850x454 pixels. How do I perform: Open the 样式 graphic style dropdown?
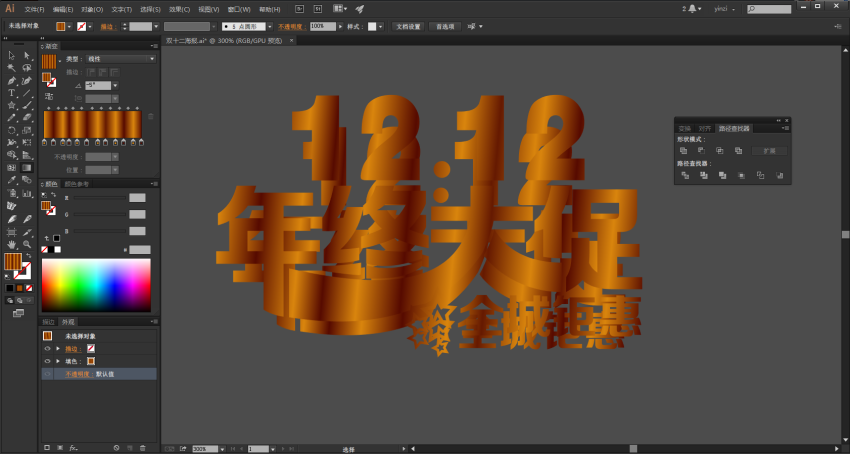pos(381,27)
